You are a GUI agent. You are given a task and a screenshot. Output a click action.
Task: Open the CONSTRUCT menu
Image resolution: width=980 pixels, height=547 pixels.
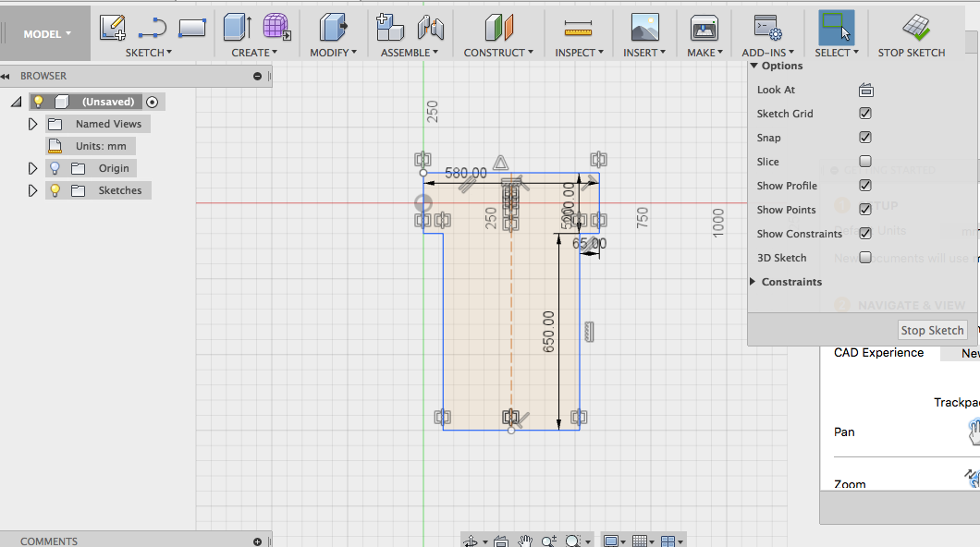click(498, 53)
